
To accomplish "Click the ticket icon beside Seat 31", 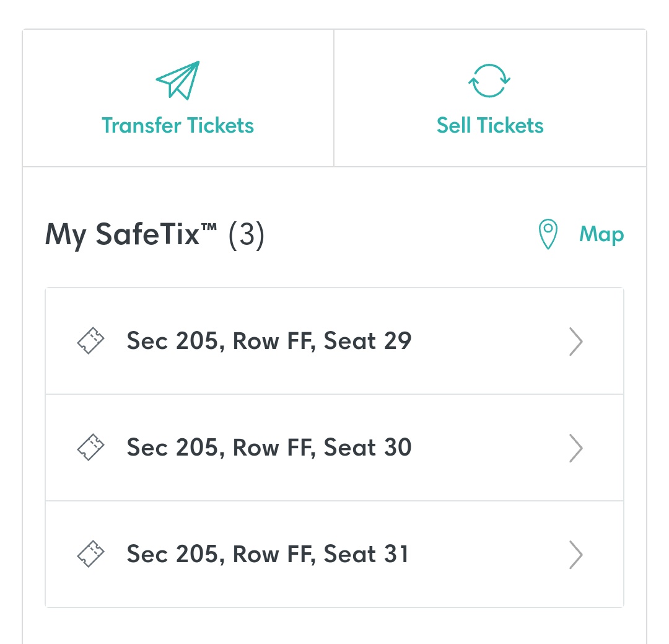I will tap(90, 554).
